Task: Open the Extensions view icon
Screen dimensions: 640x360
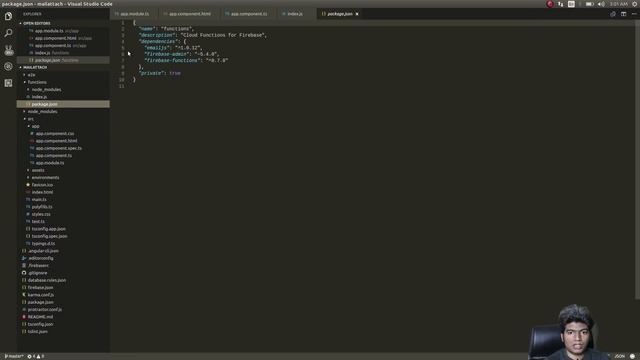Action: tap(8, 83)
